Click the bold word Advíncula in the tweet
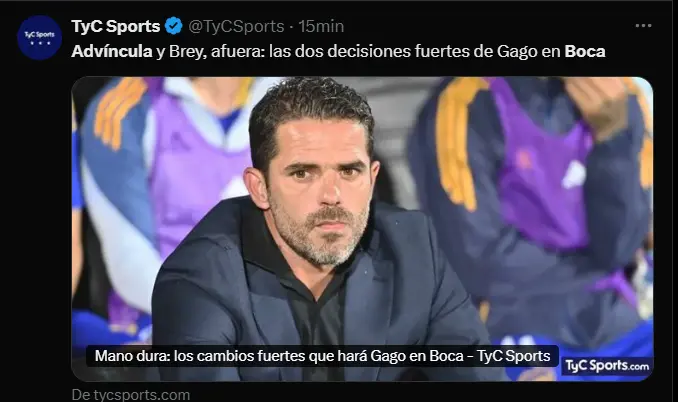The height and width of the screenshot is (402, 678). [112, 51]
